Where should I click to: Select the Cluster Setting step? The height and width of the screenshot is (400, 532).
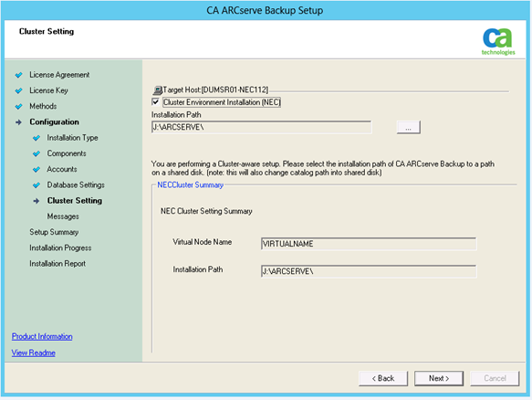pos(75,201)
